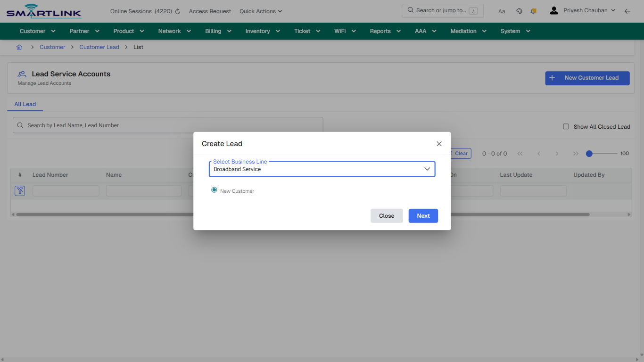Image resolution: width=644 pixels, height=362 pixels.
Task: Open the Quick Actions dropdown
Action: (x=260, y=11)
